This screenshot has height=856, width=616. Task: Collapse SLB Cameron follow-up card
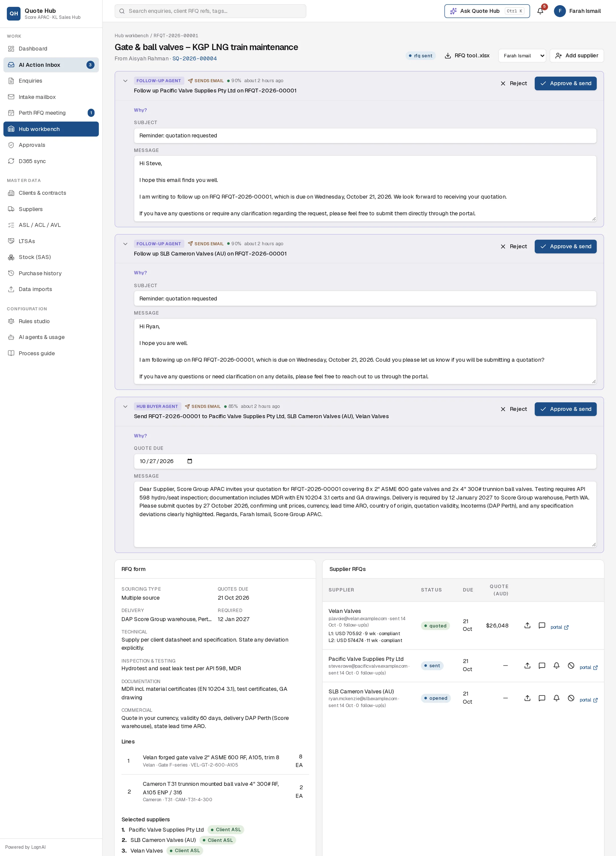coord(125,244)
